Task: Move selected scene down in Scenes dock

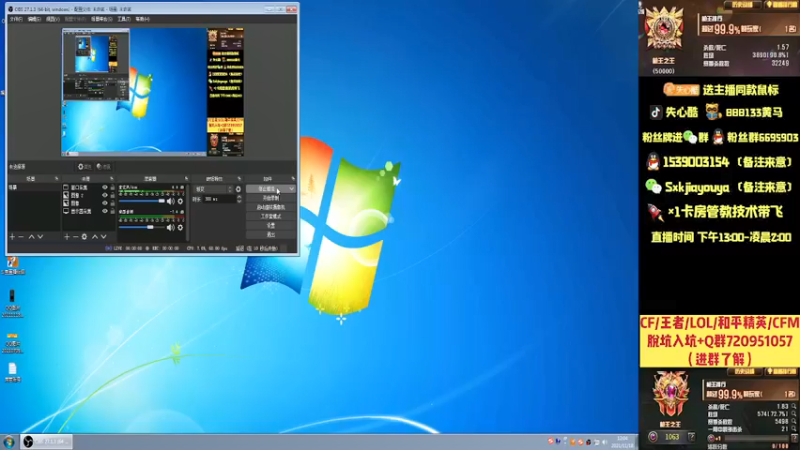Action: click(40, 237)
